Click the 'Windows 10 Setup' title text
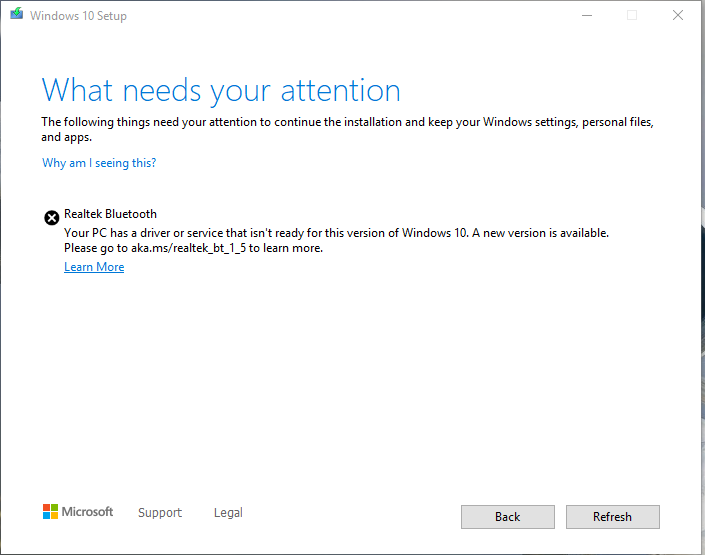 pyautogui.click(x=78, y=16)
